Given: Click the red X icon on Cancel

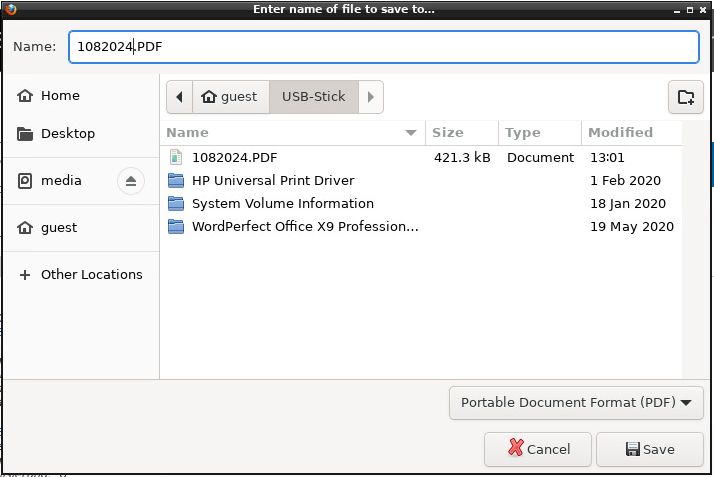Looking at the screenshot, I should [x=516, y=447].
